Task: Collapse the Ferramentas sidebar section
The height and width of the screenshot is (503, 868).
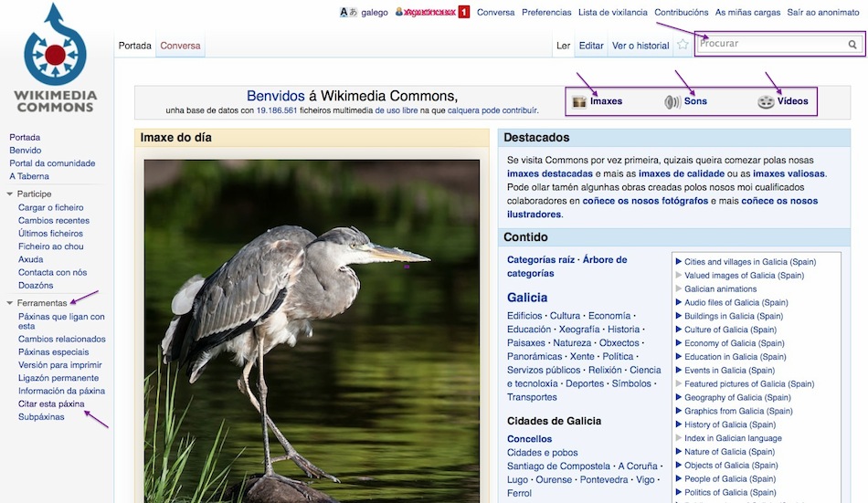Action: [x=10, y=303]
